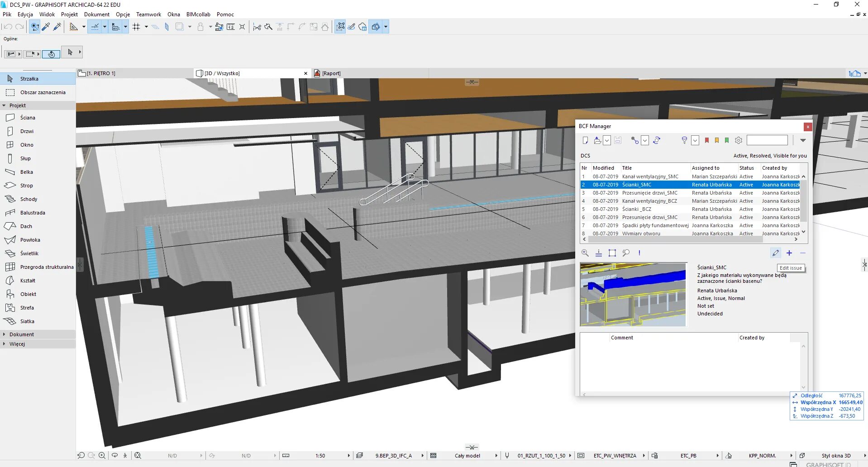Toggle the XY tracker button

[x=115, y=27]
